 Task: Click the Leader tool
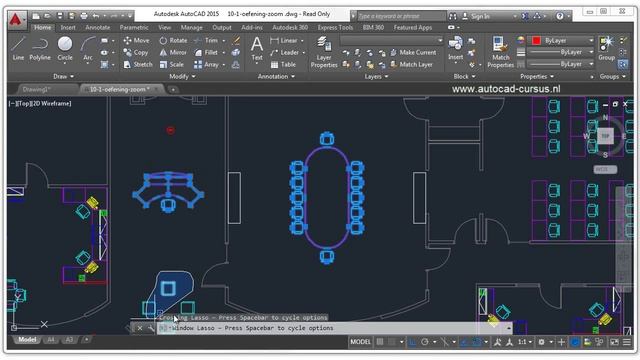(284, 53)
